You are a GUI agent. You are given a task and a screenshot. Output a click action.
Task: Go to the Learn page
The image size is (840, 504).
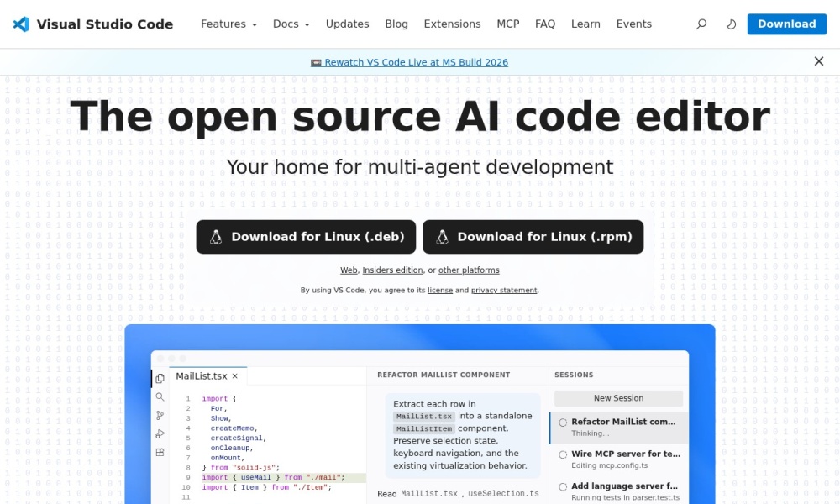pyautogui.click(x=585, y=24)
